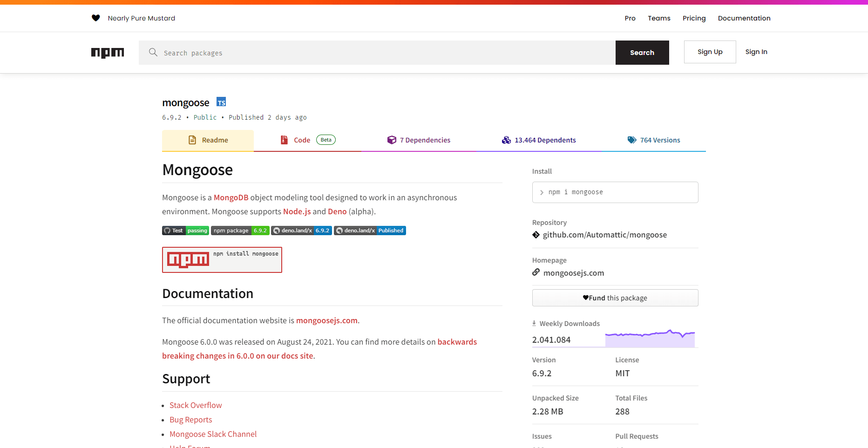Screen dimensions: 868x448
Task: Click the TypeScript TS badge icon
Action: [221, 102]
